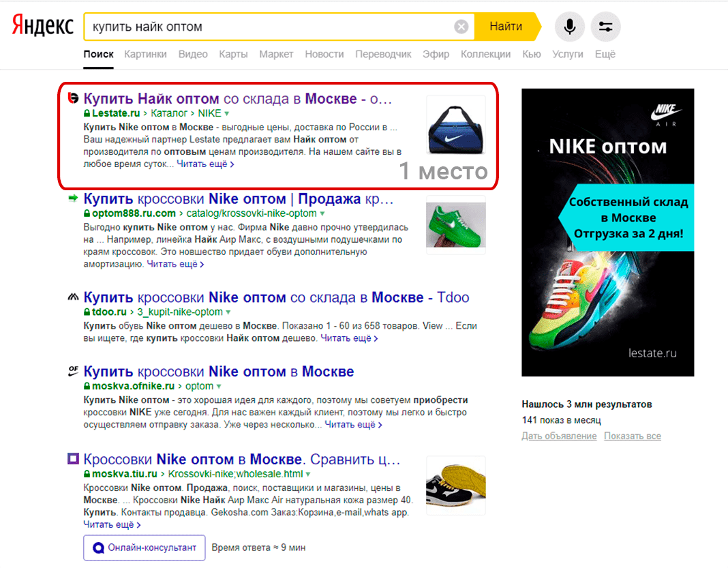Click the catalog/krossovki-nike-optom path link
The width and height of the screenshot is (728, 568).
(251, 213)
